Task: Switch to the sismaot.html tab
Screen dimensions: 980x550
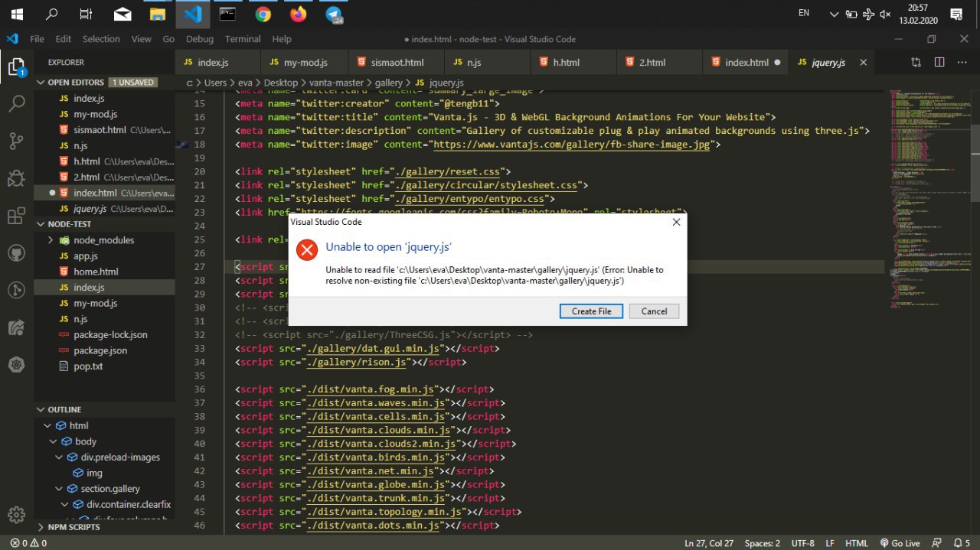Action: (x=391, y=63)
